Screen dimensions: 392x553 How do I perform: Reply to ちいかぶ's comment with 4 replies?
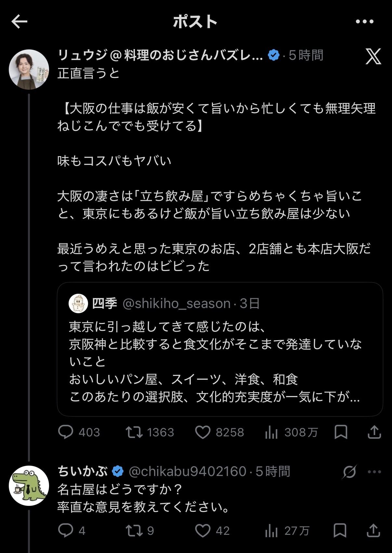[72, 531]
